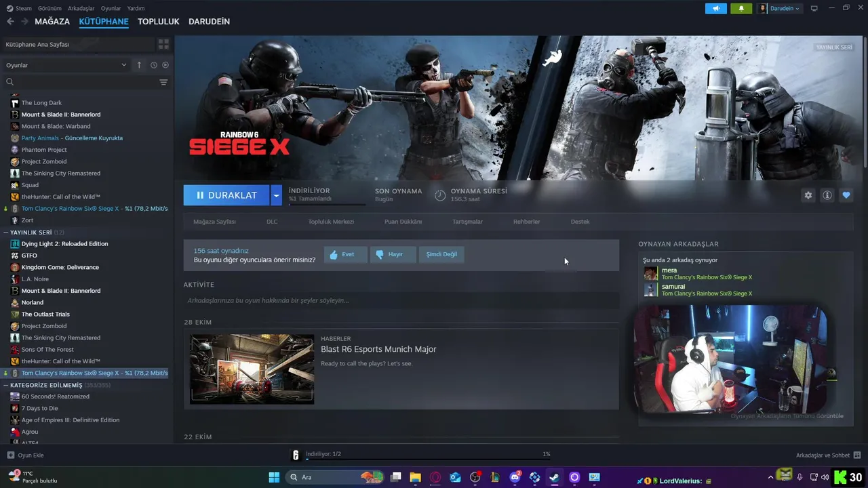Viewport: 868px width, 488px height.
Task: Open Blast R6 Esports Munich Major news thumbnail
Action: point(252,369)
